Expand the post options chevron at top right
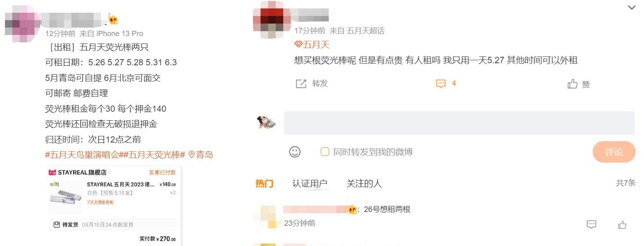Screen dimensions: 644x246 point(632,7)
